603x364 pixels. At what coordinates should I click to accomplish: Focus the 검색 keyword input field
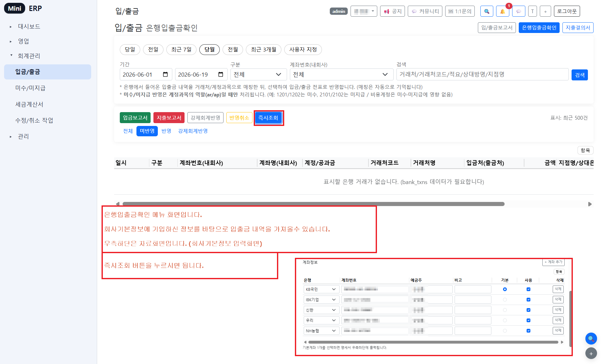482,74
